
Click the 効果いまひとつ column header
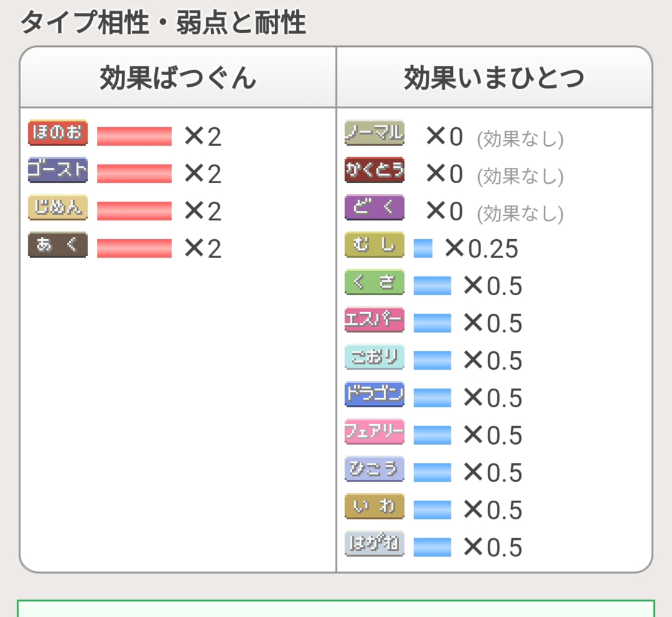tap(494, 78)
